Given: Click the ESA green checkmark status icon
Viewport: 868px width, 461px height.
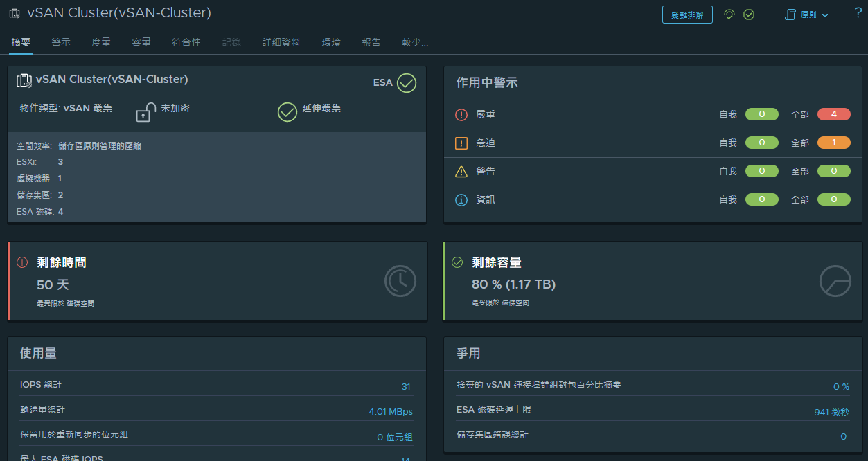Looking at the screenshot, I should pyautogui.click(x=407, y=83).
